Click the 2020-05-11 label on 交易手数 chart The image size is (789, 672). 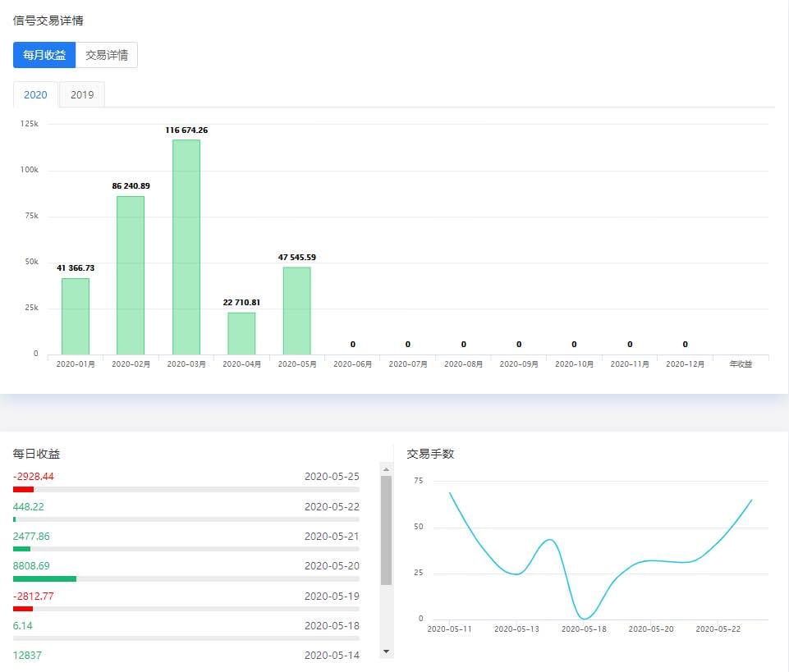point(449,629)
